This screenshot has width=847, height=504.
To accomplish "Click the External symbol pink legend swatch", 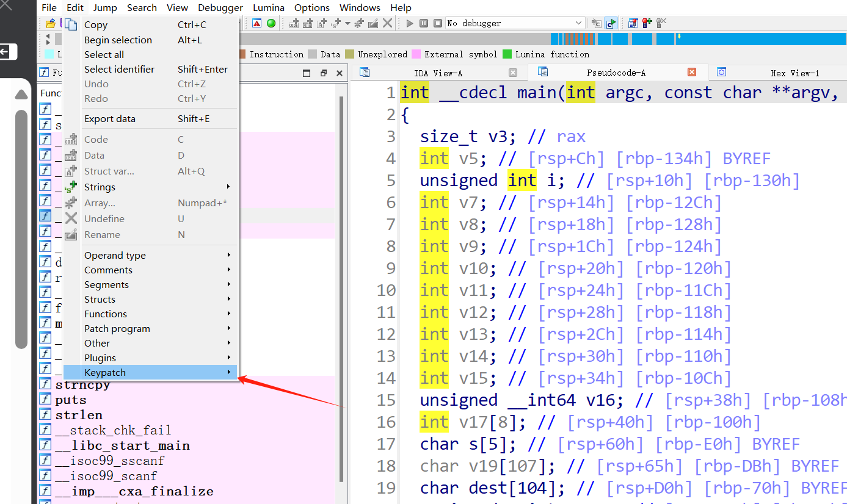I will pyautogui.click(x=416, y=54).
